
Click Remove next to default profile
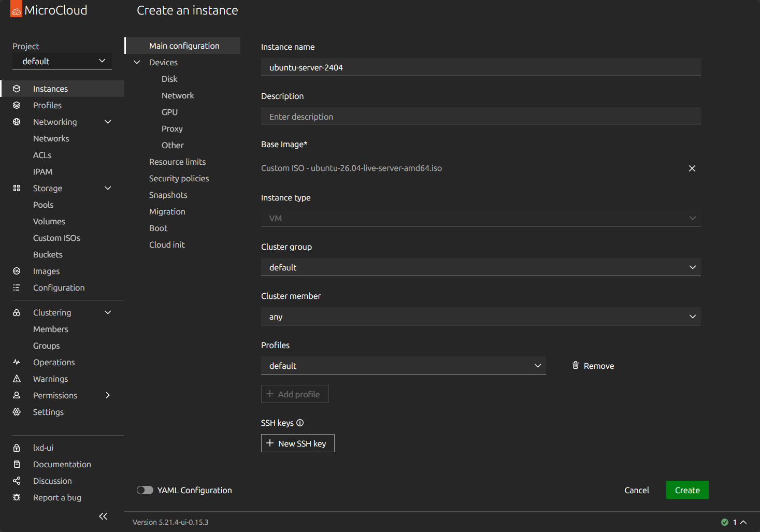click(x=593, y=366)
